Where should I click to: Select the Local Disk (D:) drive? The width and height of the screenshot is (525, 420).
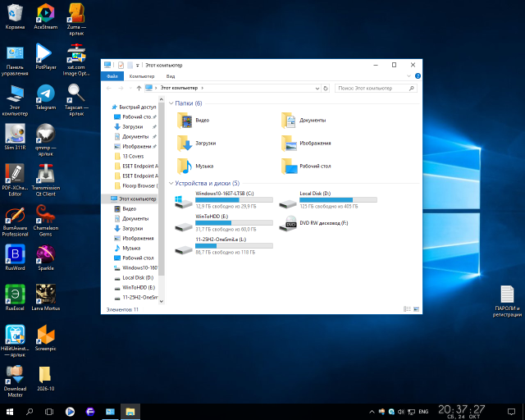click(328, 200)
